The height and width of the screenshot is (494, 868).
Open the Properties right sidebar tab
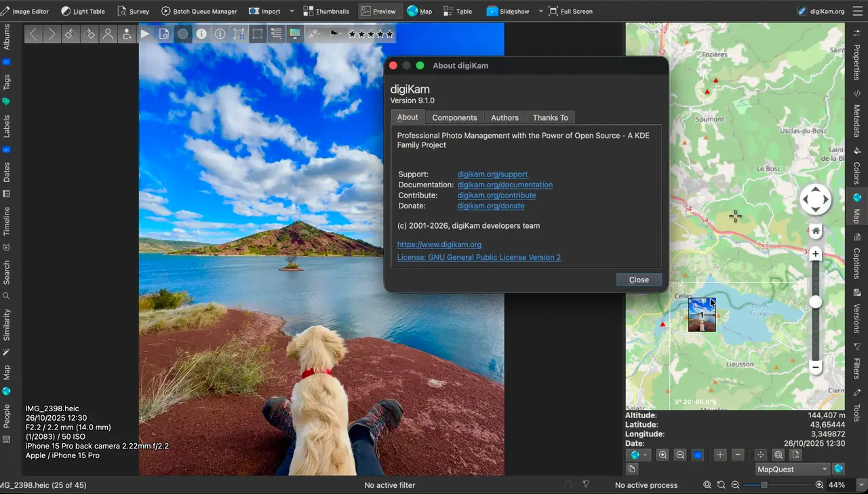[857, 54]
